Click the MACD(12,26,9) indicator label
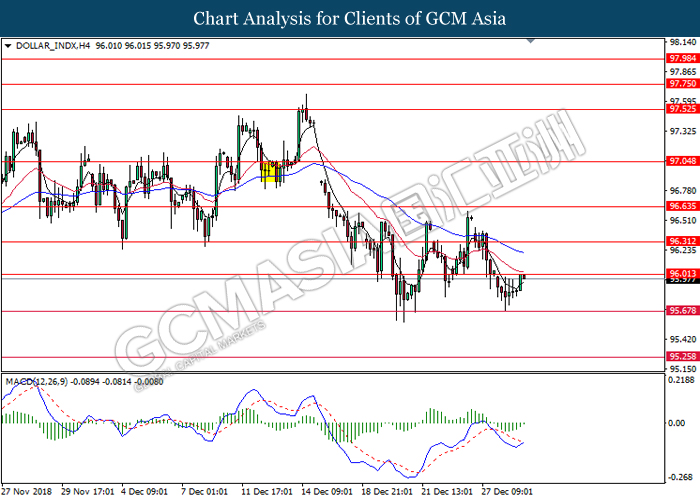Image resolution: width=700 pixels, height=500 pixels. pyautogui.click(x=37, y=382)
